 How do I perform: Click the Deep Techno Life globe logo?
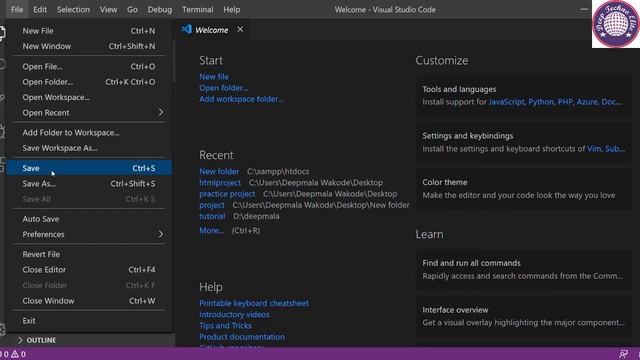pos(616,24)
